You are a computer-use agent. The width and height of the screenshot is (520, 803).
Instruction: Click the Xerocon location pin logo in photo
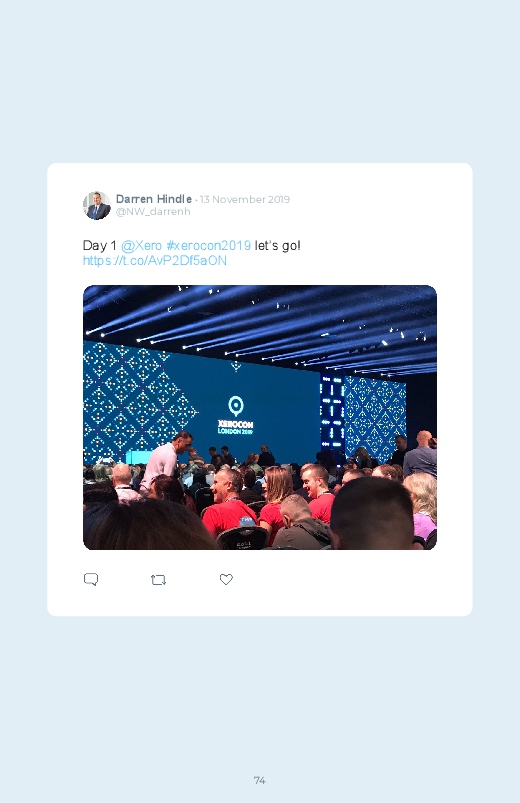[236, 406]
